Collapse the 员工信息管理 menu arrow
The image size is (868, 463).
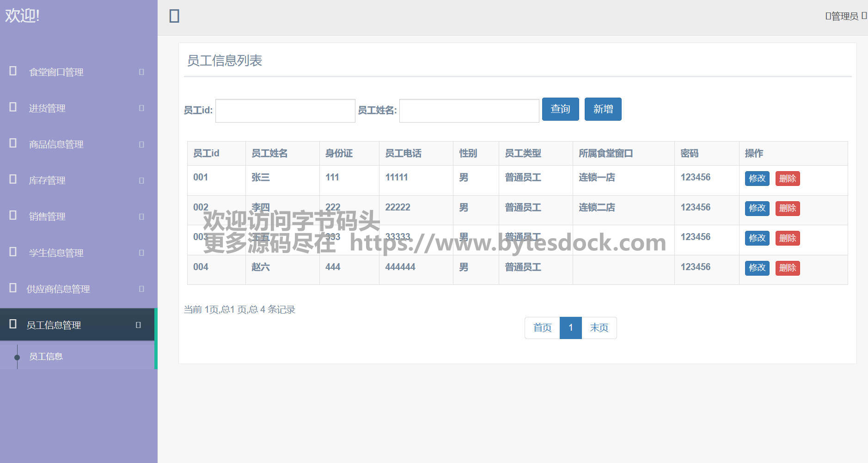tap(138, 325)
